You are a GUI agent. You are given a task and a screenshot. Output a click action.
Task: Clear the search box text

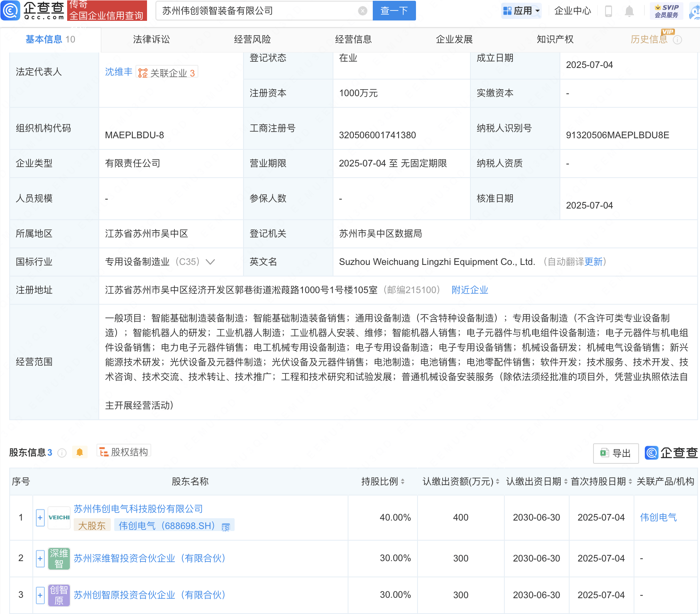coord(362,11)
